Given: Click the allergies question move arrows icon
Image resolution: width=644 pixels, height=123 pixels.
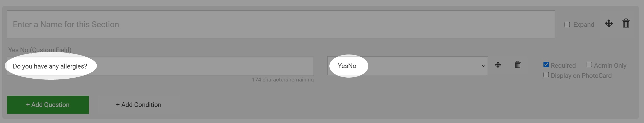Looking at the screenshot, I should [x=498, y=65].
